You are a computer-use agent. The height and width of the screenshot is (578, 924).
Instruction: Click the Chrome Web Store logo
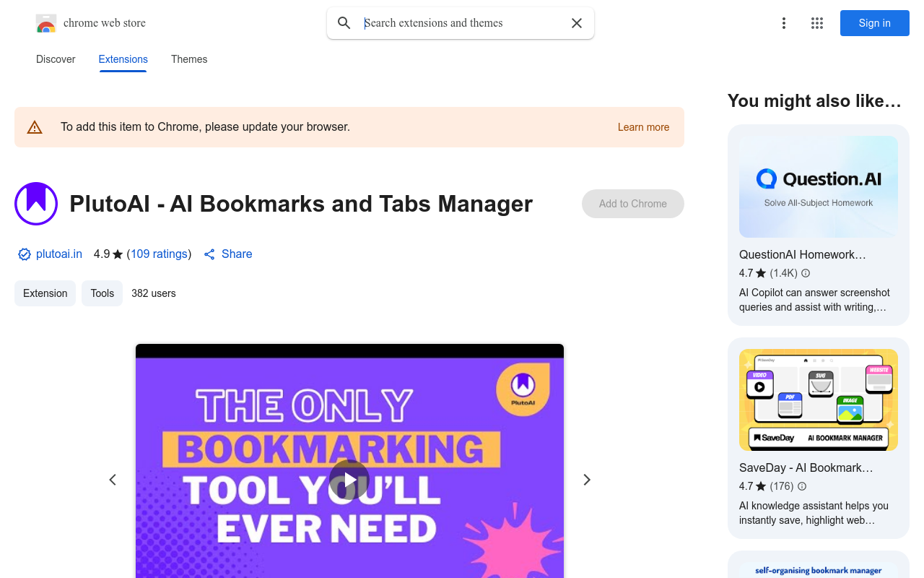pyautogui.click(x=46, y=23)
